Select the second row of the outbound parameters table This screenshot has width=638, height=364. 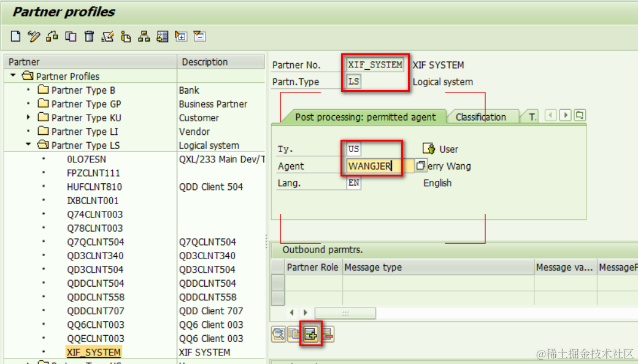pyautogui.click(x=278, y=298)
